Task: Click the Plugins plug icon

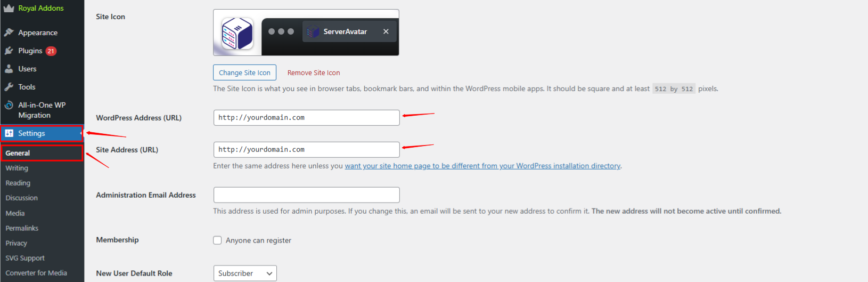Action: coord(9,51)
